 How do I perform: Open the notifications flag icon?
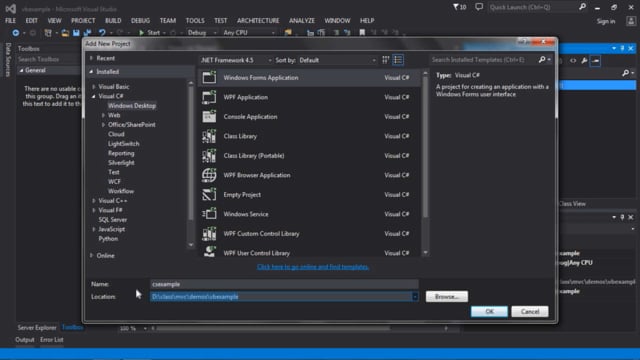456,7
